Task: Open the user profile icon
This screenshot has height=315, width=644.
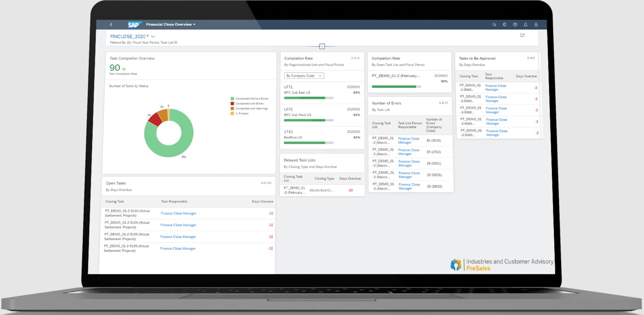Action: [536, 25]
